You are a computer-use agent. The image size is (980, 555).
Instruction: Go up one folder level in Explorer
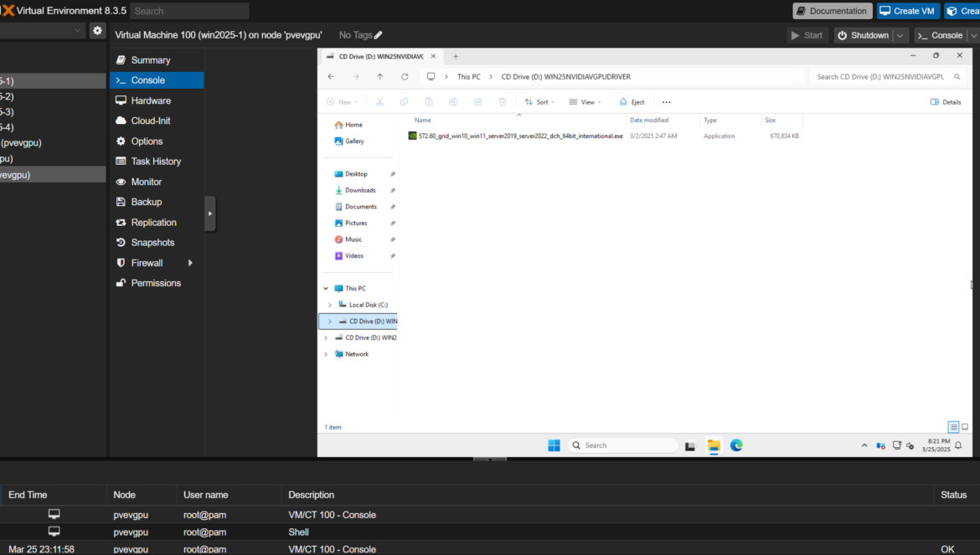380,77
